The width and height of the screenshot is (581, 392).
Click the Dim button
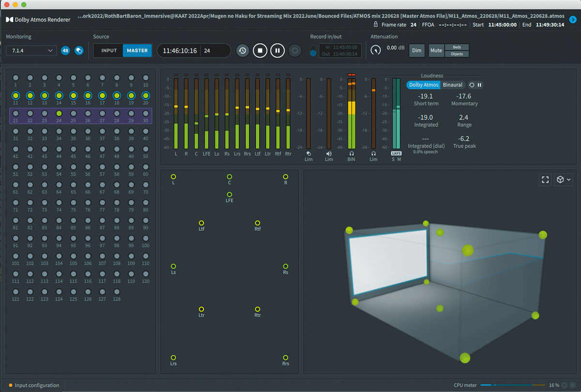pos(416,50)
